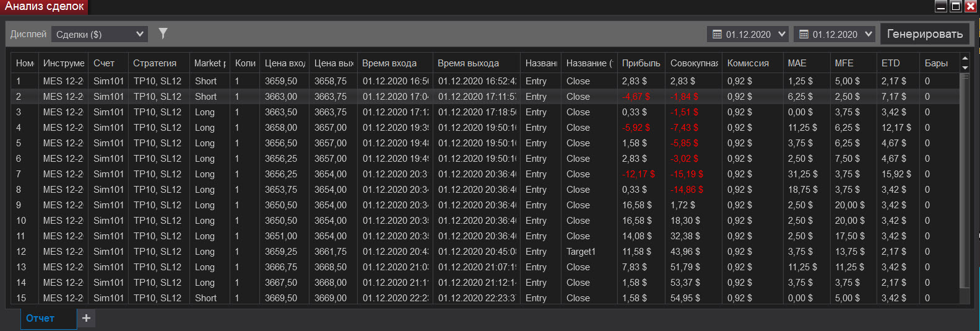Sort by the Совокупная column header
The height and width of the screenshot is (331, 980).
(694, 63)
